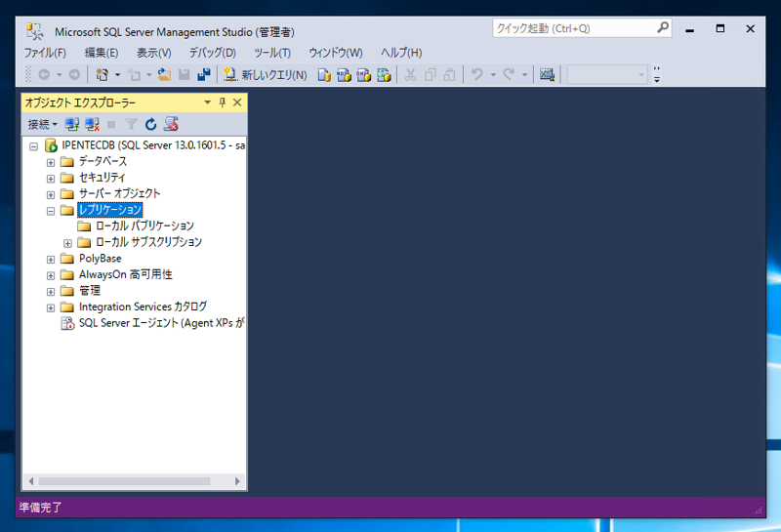
Task: Refresh the Object Explorer tree
Action: click(x=151, y=124)
